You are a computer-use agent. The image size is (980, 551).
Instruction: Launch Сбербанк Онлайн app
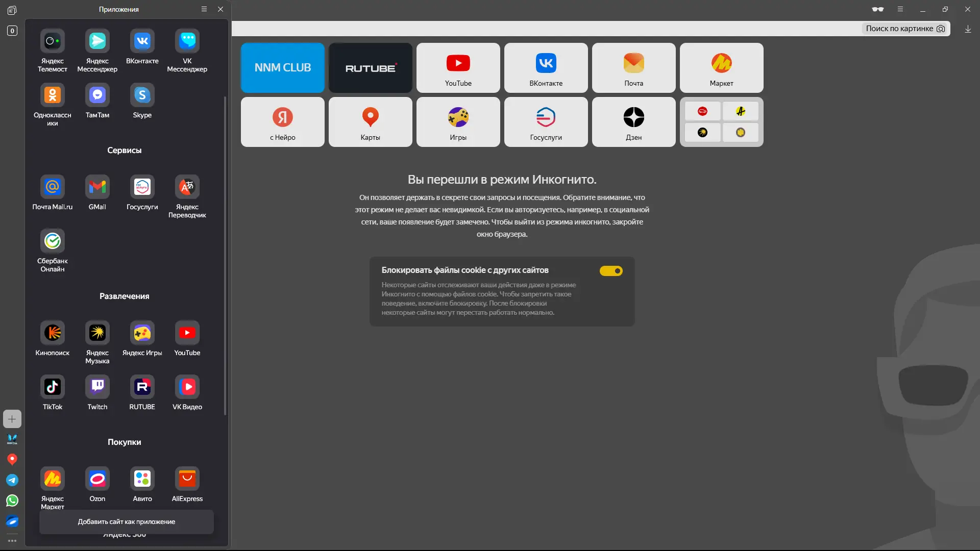pos(53,241)
